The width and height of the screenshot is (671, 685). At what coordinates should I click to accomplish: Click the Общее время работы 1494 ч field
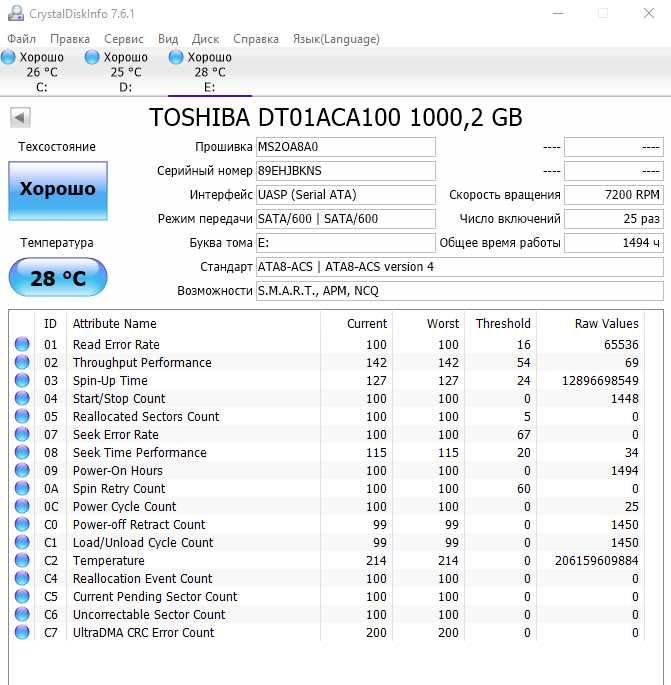[x=614, y=243]
